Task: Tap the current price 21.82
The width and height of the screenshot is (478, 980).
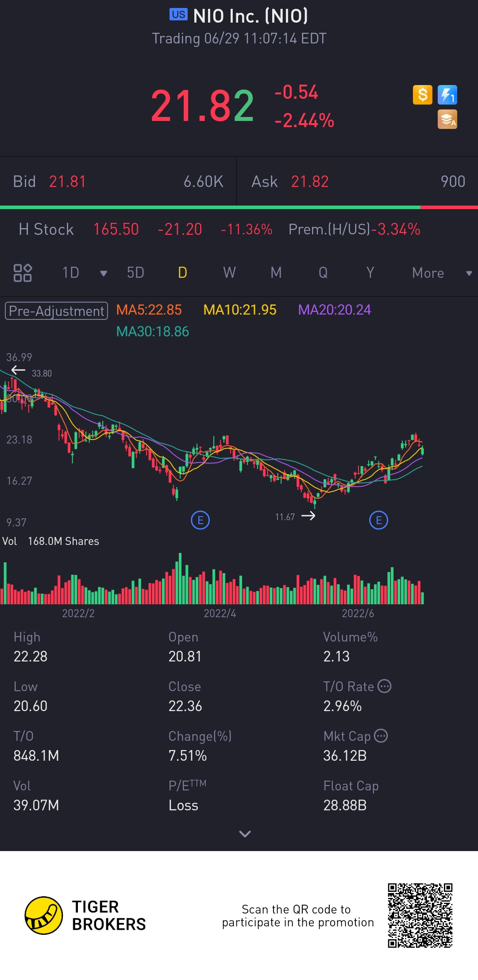Action: [x=202, y=106]
